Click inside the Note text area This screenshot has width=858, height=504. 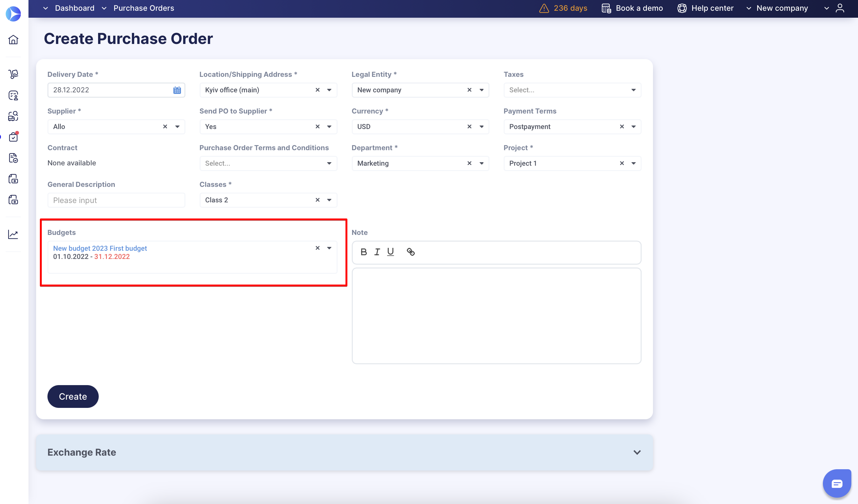click(496, 316)
